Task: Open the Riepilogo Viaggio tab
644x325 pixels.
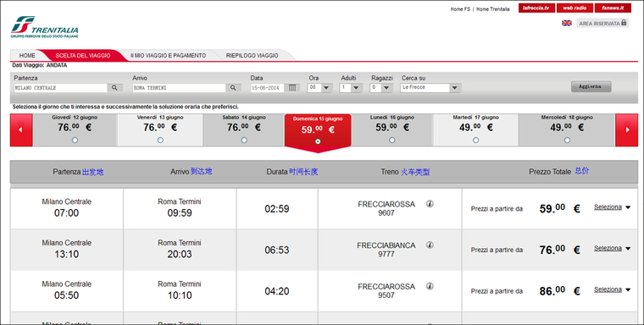Action: (253, 55)
